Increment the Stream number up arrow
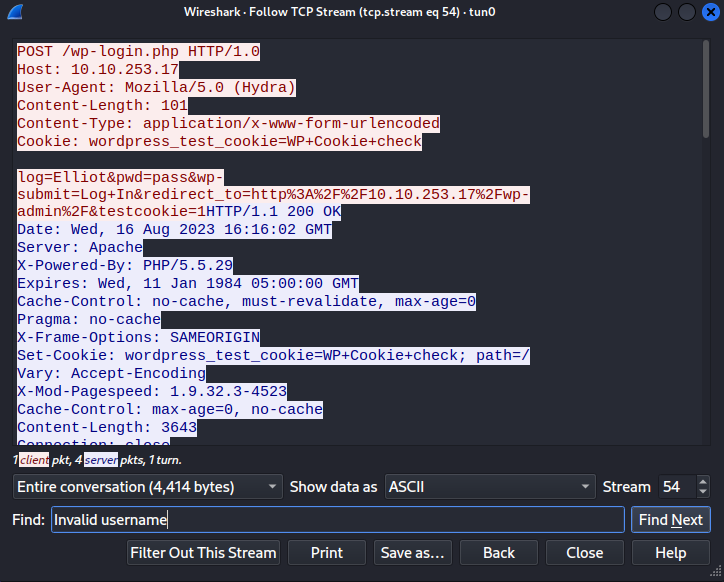Viewport: 724px width, 582px height. [x=703, y=482]
